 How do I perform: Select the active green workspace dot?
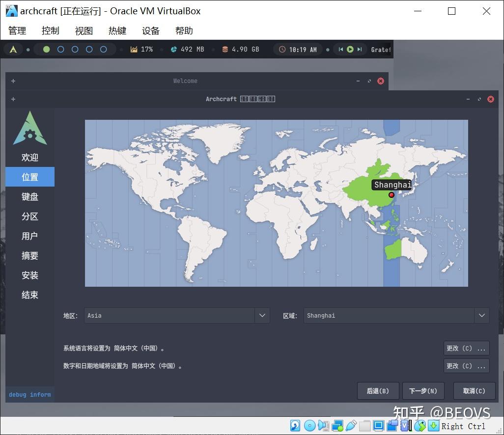pyautogui.click(x=47, y=49)
